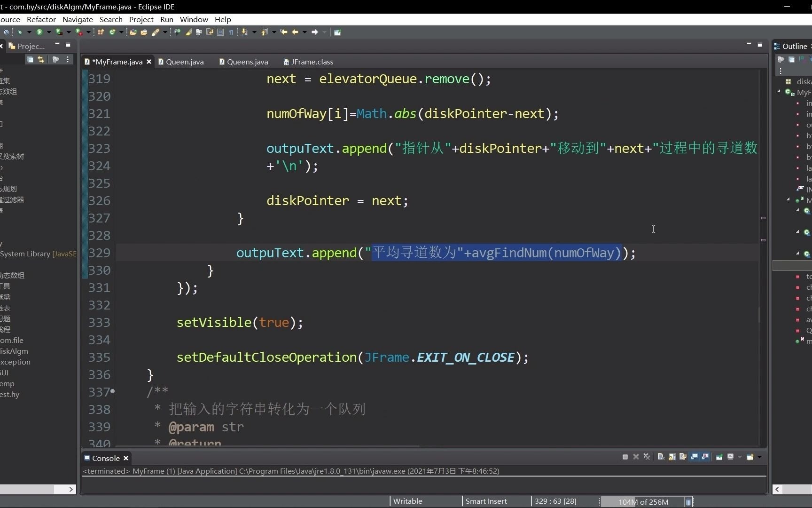812x508 pixels.
Task: Click the Project Explorer horizontal scrollbar arrow
Action: click(70, 489)
